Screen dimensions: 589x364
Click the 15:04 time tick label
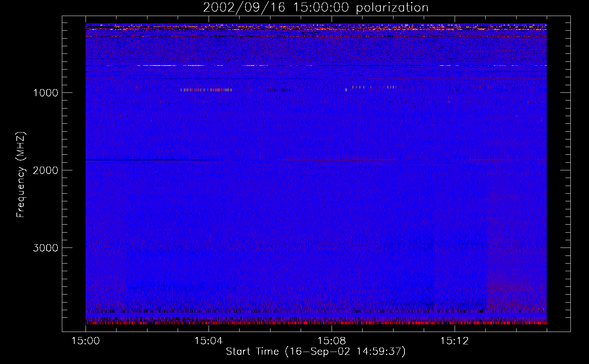[x=209, y=341]
